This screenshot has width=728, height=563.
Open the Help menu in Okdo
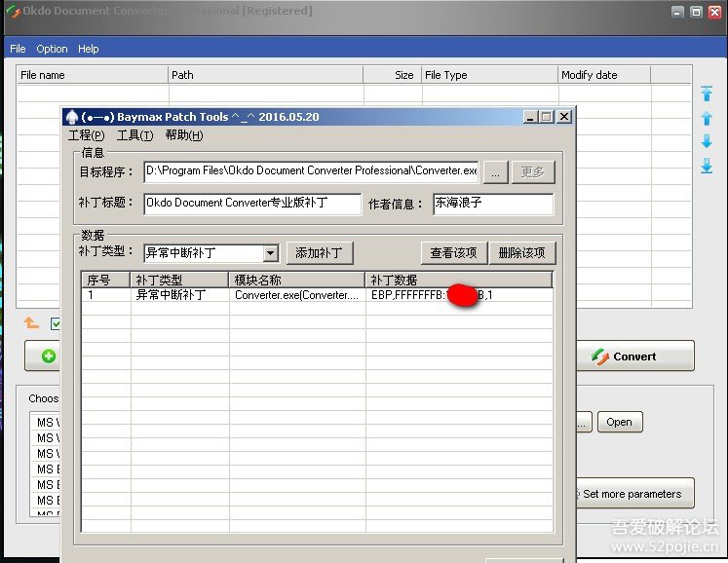(x=89, y=49)
